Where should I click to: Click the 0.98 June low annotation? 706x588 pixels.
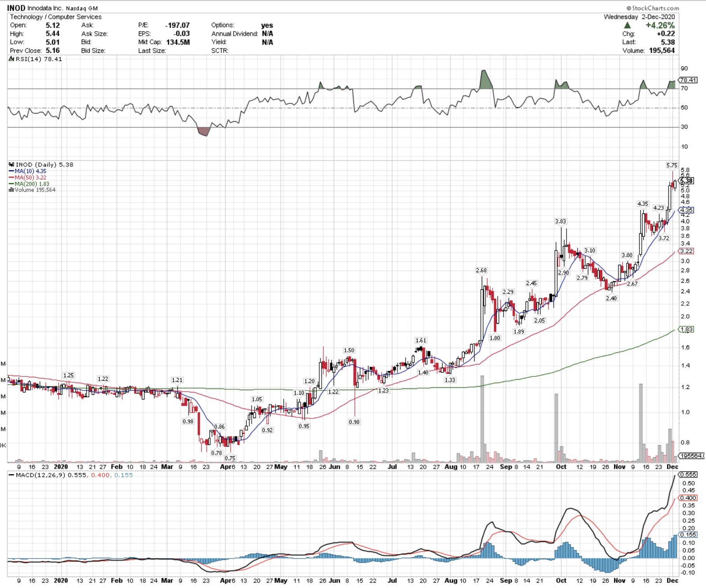point(354,422)
